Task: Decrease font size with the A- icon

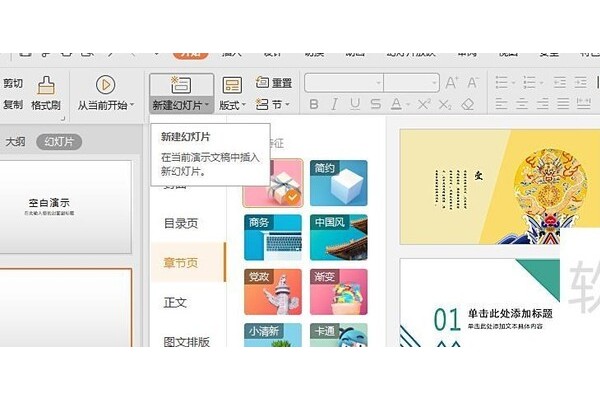Action: 473,82
